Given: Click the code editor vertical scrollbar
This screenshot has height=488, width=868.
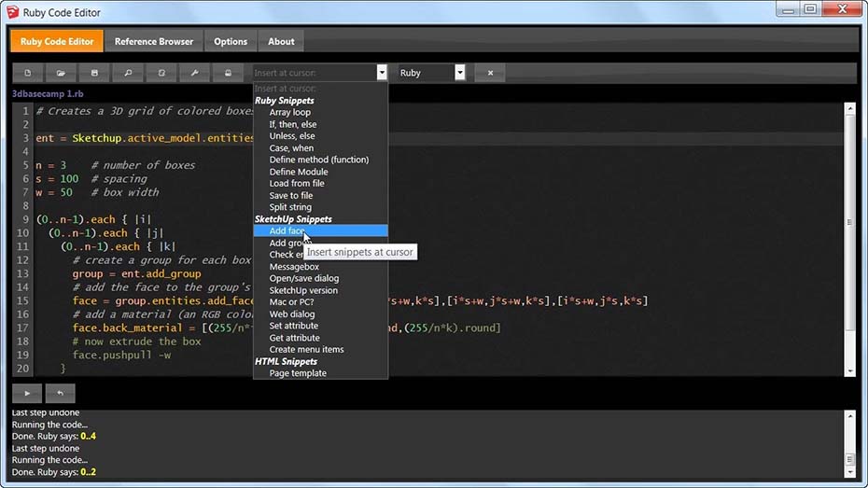Looking at the screenshot, I should 849,224.
